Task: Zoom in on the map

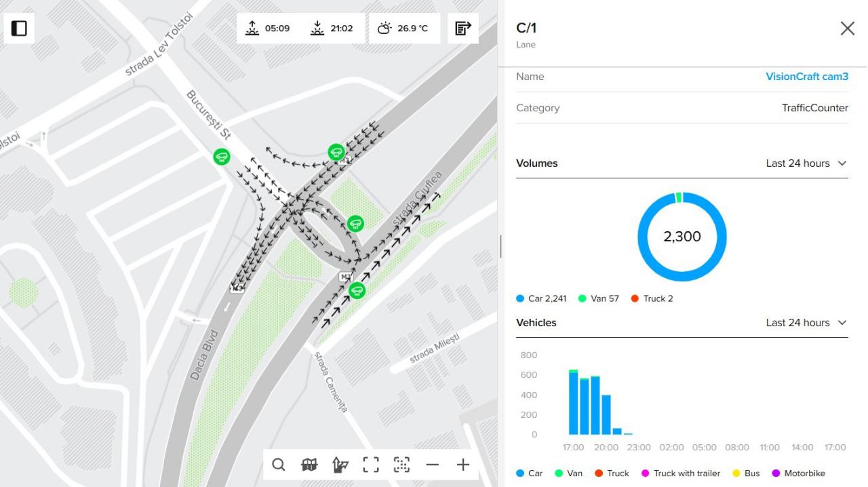Action: point(463,465)
